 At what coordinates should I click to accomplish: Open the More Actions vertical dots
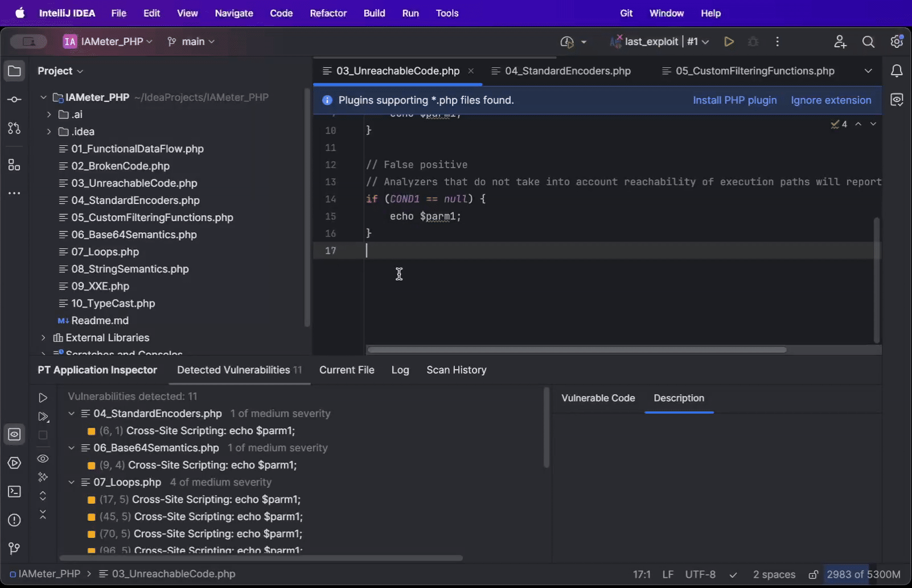(x=778, y=42)
